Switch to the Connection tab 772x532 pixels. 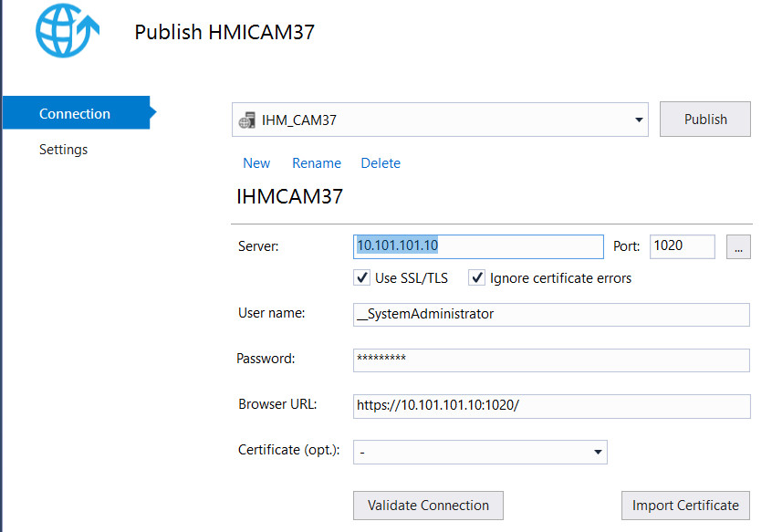pyautogui.click(x=75, y=114)
